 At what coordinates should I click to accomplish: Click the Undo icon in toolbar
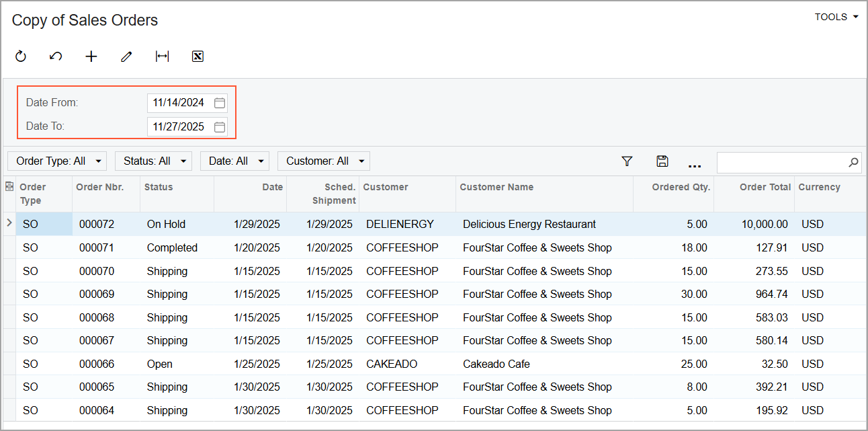pyautogui.click(x=56, y=56)
